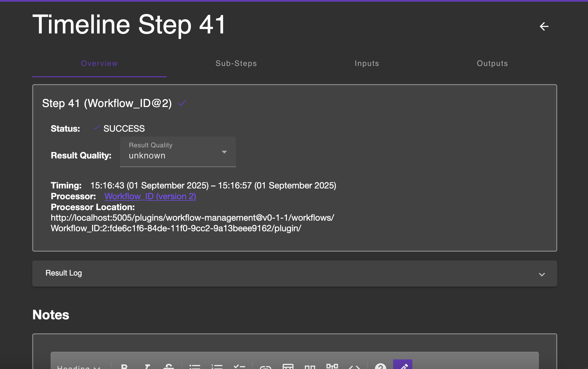Insert a table in notes editor
Image resolution: width=588 pixels, height=369 pixels.
click(x=288, y=367)
